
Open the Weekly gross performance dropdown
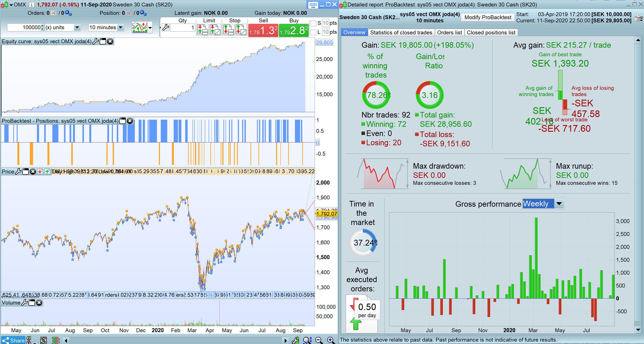[559, 204]
